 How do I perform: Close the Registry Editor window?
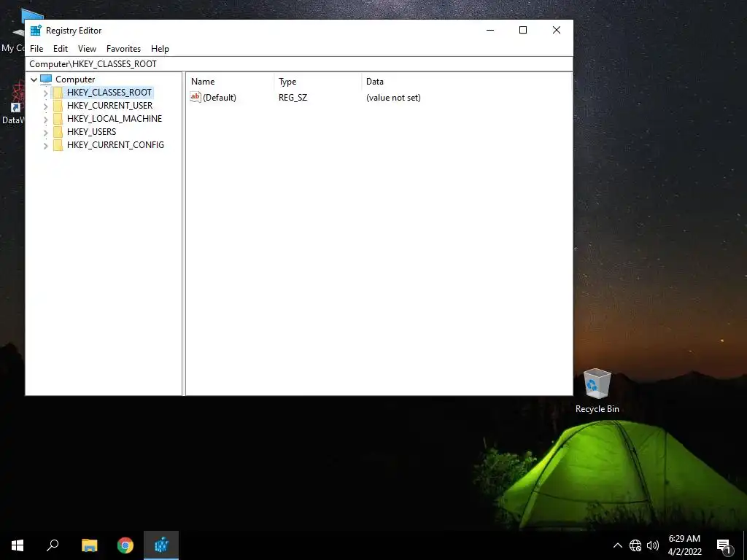pyautogui.click(x=557, y=30)
